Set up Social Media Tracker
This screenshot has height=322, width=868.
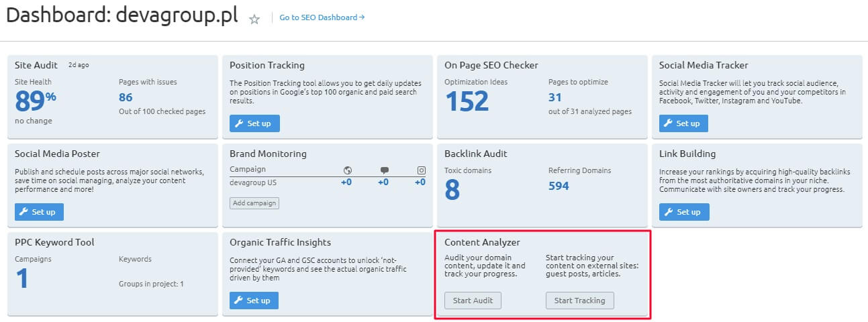683,123
